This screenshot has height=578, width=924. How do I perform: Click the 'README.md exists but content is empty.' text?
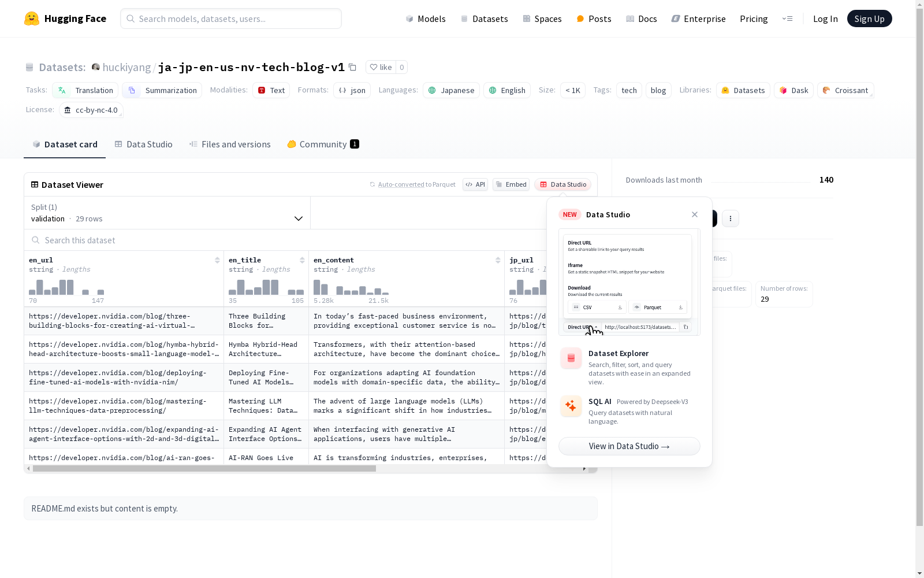click(x=105, y=509)
